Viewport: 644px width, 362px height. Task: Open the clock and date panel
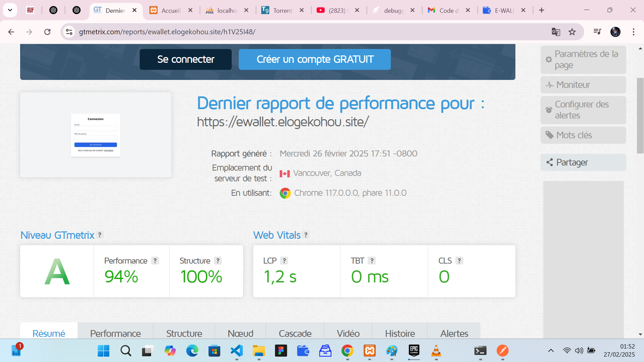tap(619, 351)
